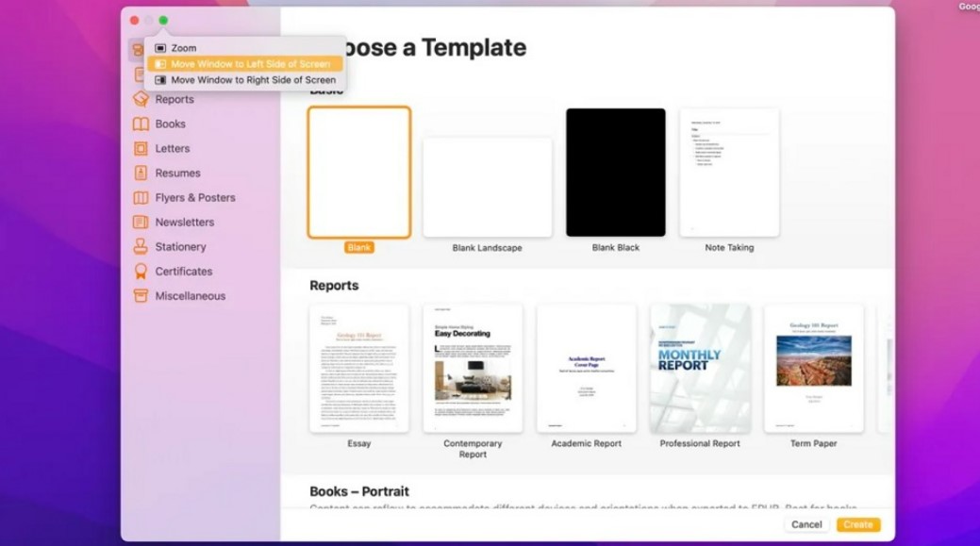The width and height of the screenshot is (980, 546).
Task: Select the Stationery icon in sidebar
Action: click(141, 246)
